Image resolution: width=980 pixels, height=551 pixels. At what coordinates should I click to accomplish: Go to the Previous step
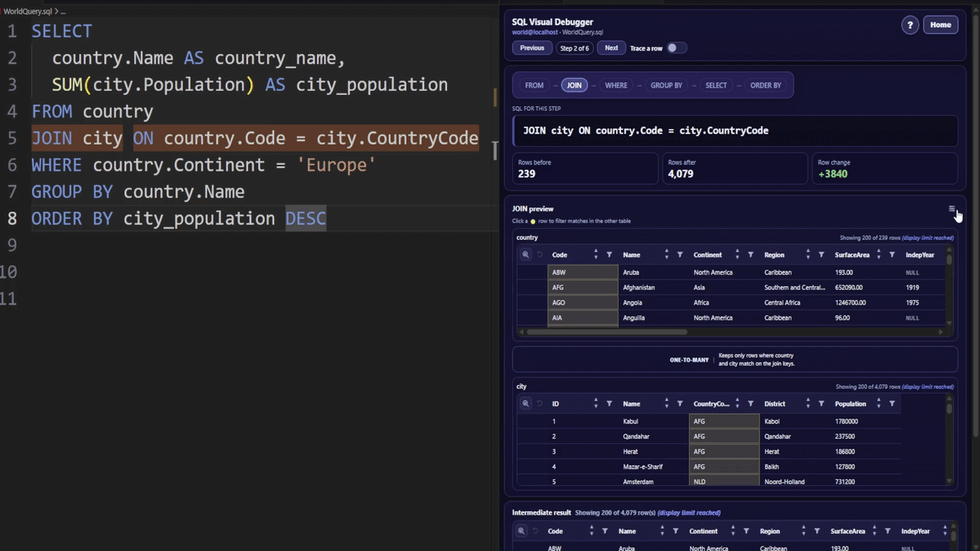[x=532, y=48]
